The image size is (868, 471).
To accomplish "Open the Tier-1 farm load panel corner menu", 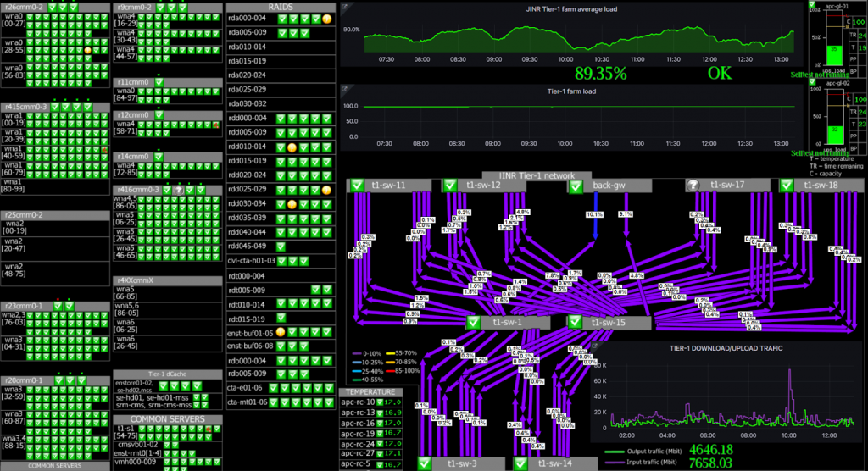I will pyautogui.click(x=345, y=89).
